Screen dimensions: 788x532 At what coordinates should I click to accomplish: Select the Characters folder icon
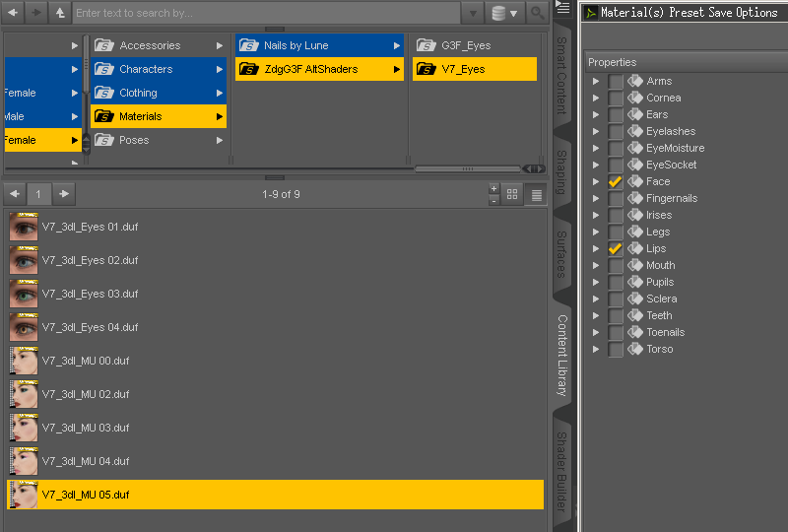(x=104, y=69)
